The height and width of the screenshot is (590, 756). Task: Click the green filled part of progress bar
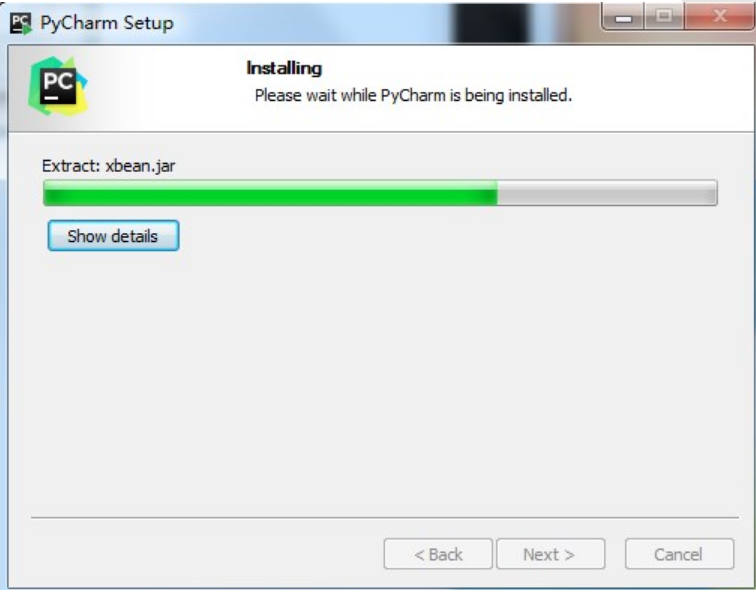tap(270, 193)
